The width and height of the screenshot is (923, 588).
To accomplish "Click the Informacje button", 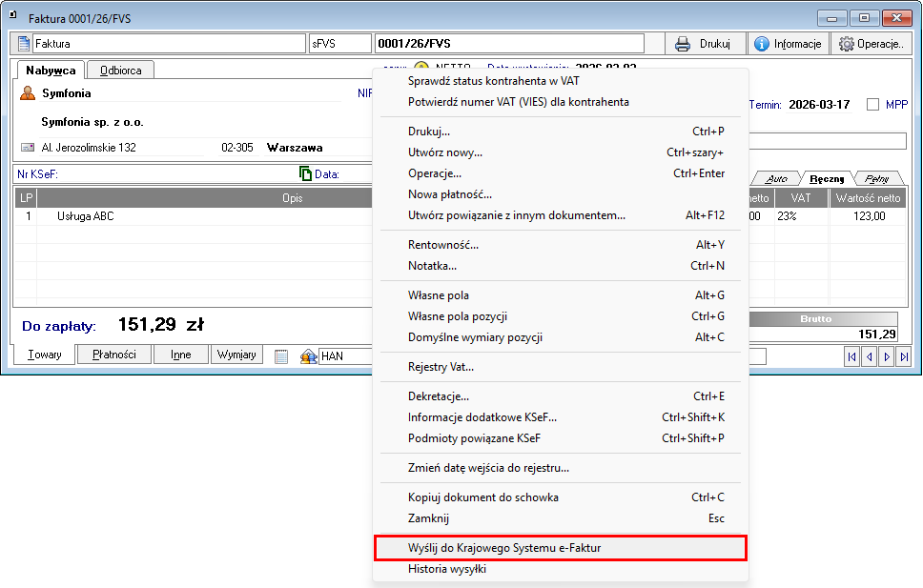I will (788, 44).
